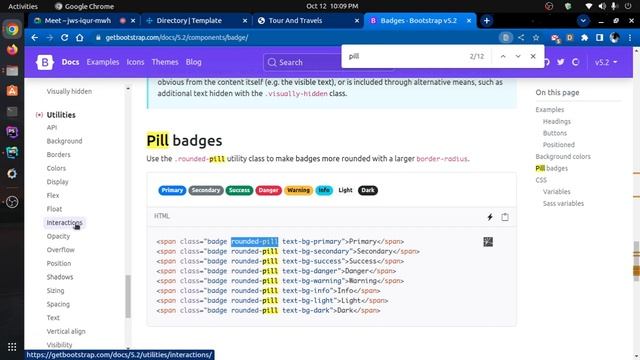
Task: Click Activities in top bar
Action: pyautogui.click(x=23, y=6)
